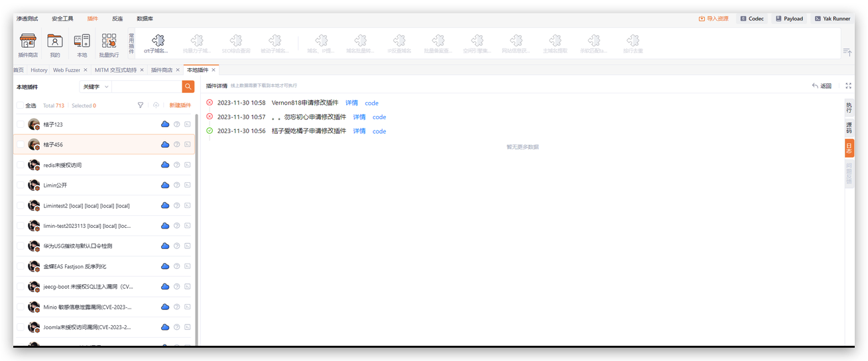Image resolution: width=868 pixels, height=361 pixels.
Task: Click 新建插件 to create plugin
Action: [x=180, y=105]
